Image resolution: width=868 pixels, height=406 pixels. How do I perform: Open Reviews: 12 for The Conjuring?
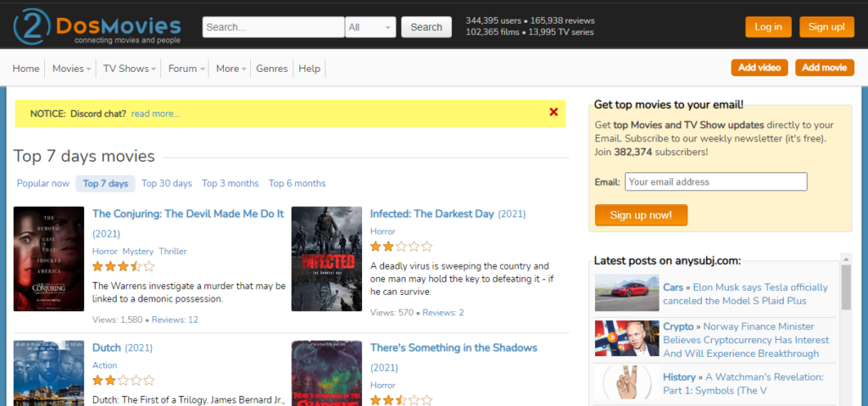click(x=175, y=320)
